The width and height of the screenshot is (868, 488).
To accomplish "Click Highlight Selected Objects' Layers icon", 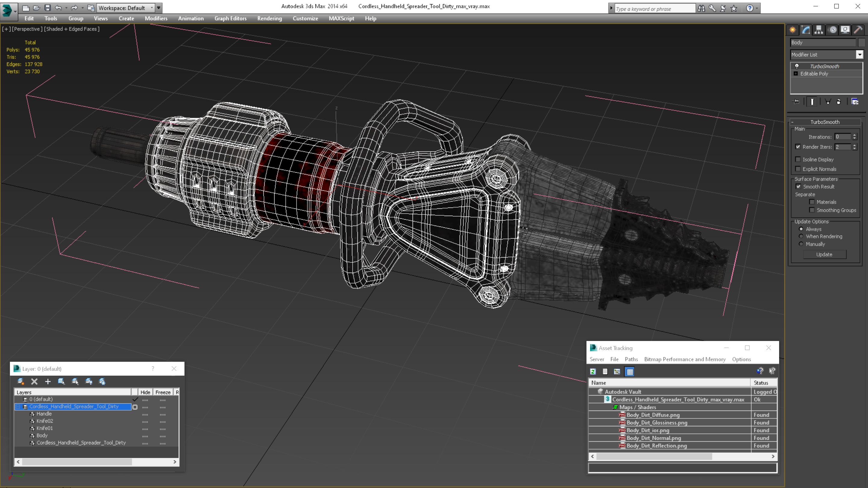I will [75, 381].
